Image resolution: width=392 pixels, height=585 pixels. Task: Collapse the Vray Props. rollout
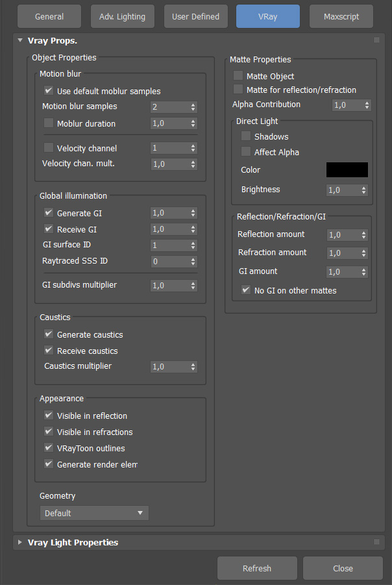click(x=20, y=40)
